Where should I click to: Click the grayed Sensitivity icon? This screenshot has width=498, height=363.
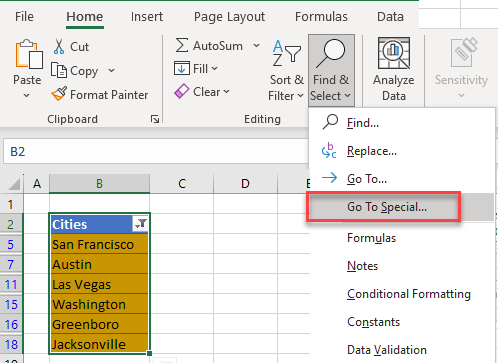tap(464, 52)
